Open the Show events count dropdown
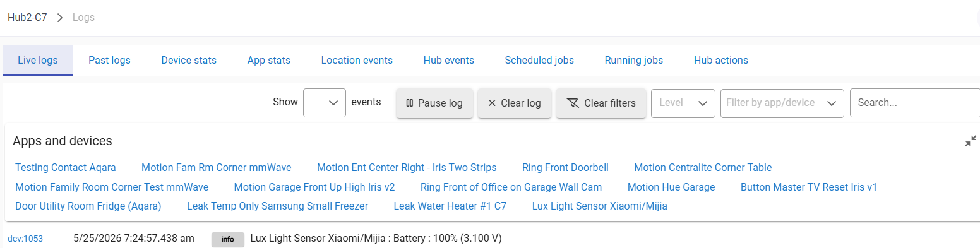The image size is (980, 248). [x=325, y=103]
